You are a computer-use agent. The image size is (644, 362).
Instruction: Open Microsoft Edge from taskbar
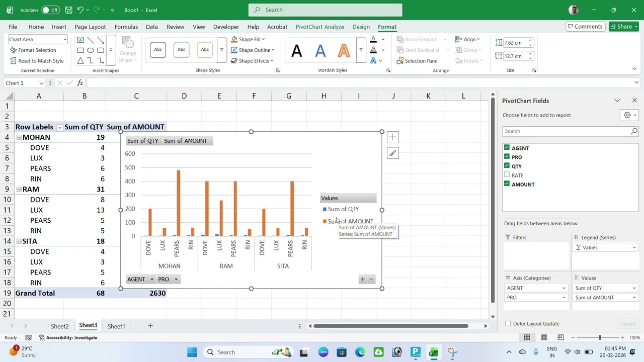click(x=360, y=352)
